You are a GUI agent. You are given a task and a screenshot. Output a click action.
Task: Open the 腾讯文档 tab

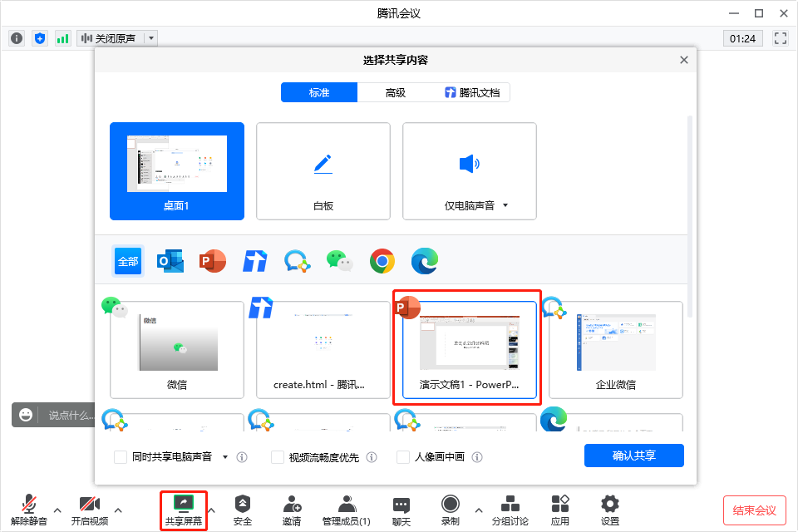pyautogui.click(x=472, y=92)
